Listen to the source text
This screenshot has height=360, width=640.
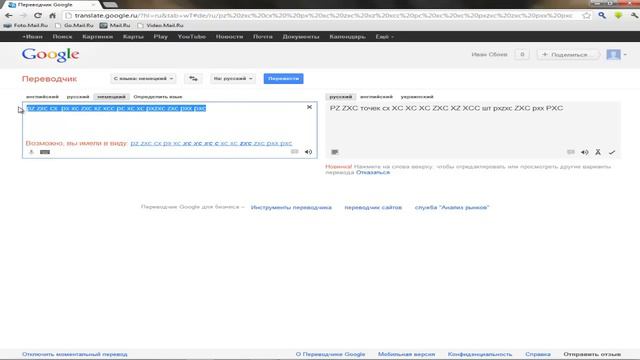pos(309,152)
